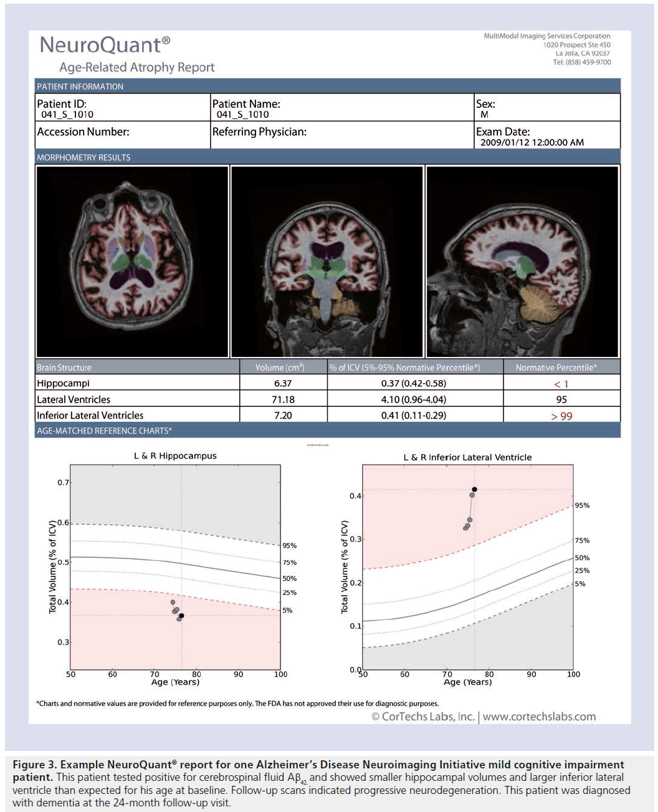The height and width of the screenshot is (812, 658).
Task: Click the NeuroQuant logo title
Action: [105, 45]
